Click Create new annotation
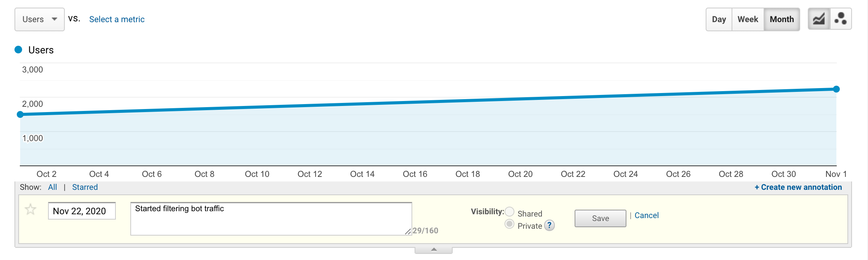 pyautogui.click(x=798, y=187)
